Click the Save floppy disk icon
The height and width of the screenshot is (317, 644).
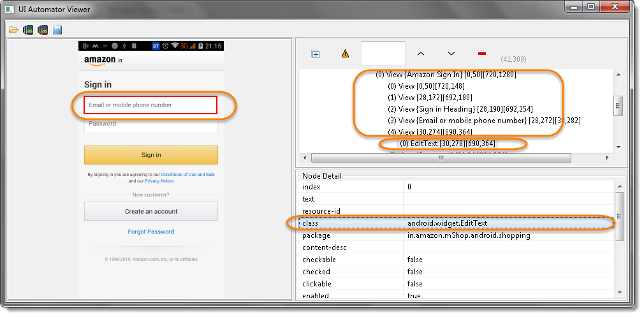[57, 29]
